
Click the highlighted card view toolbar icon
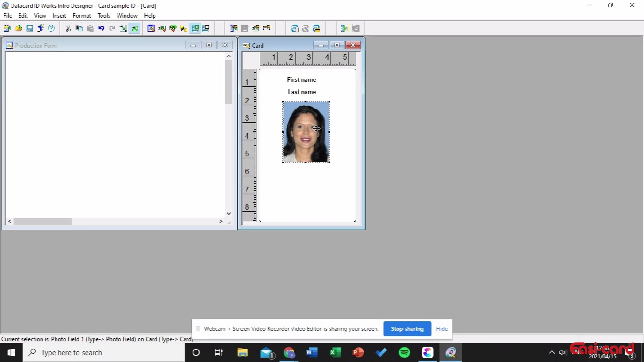point(195,28)
